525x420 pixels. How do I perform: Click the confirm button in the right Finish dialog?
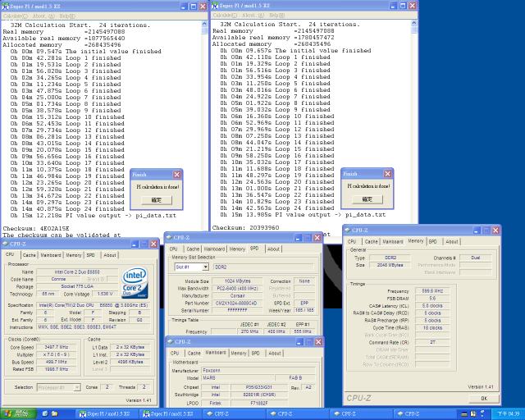click(x=367, y=199)
